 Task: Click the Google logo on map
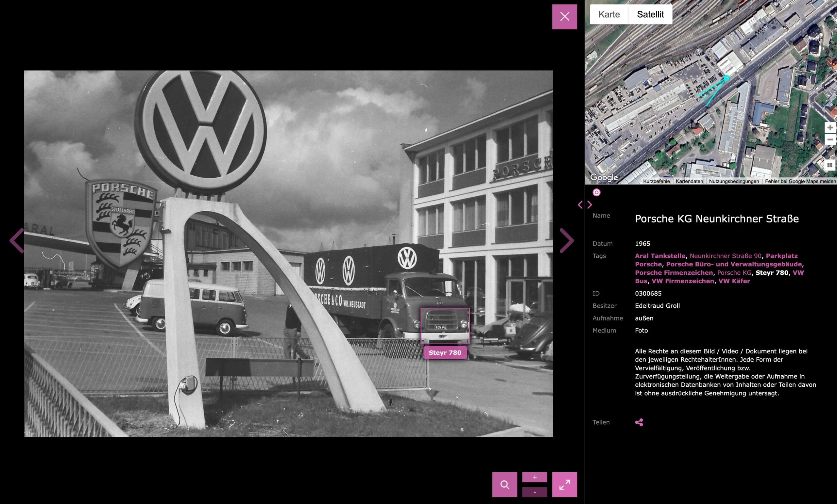tap(604, 177)
